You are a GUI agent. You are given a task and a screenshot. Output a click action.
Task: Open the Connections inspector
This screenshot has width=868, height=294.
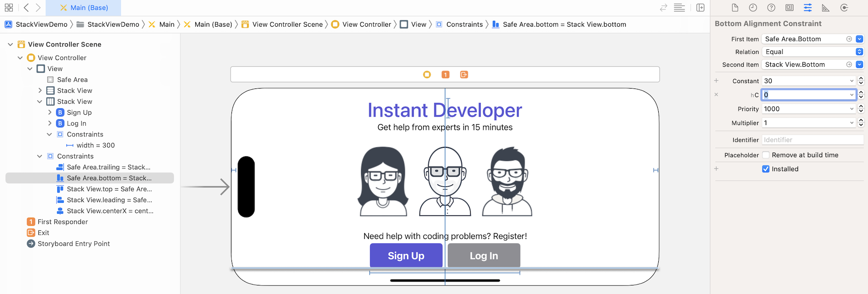tap(844, 8)
